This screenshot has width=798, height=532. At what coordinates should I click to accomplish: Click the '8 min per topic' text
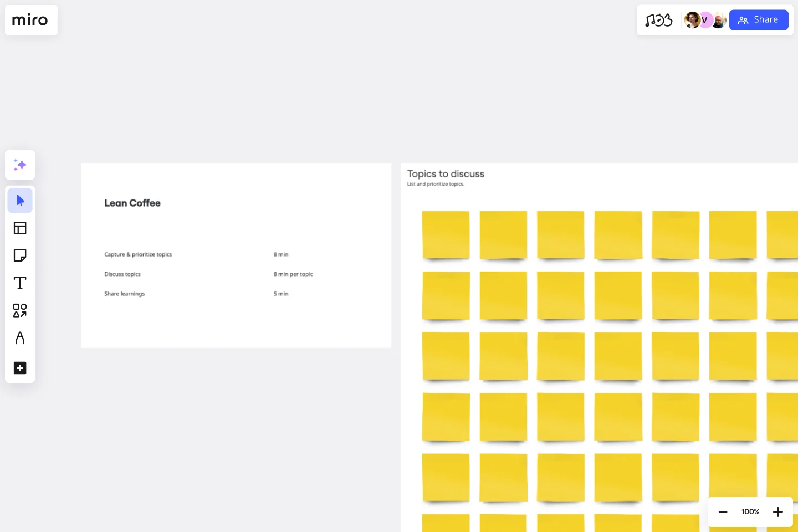(293, 274)
